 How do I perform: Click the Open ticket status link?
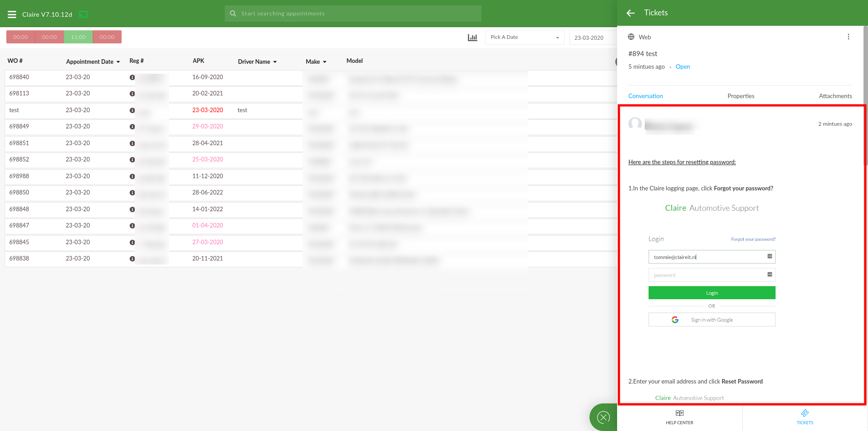[683, 66]
